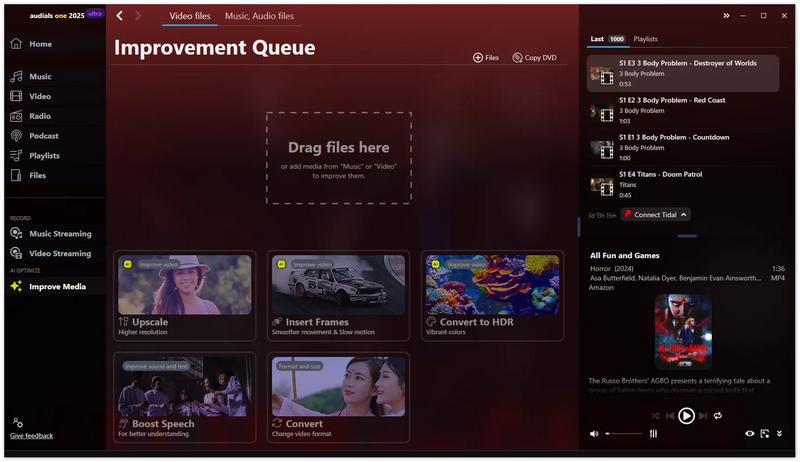Select Music Streaming recorder
This screenshot has width=800, height=462.
(59, 234)
